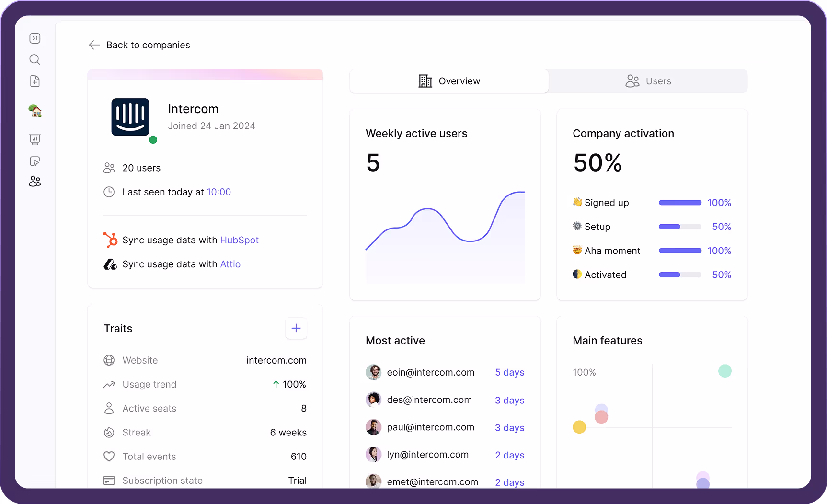Click the green dot in Main features
The height and width of the screenshot is (504, 827).
[x=725, y=371]
